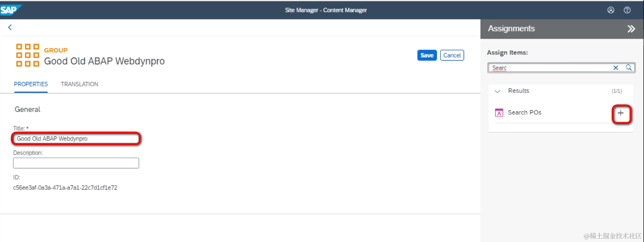Collapse the Assignments panel double-chevron
Image resolution: width=644 pixels, height=242 pixels.
pos(631,29)
